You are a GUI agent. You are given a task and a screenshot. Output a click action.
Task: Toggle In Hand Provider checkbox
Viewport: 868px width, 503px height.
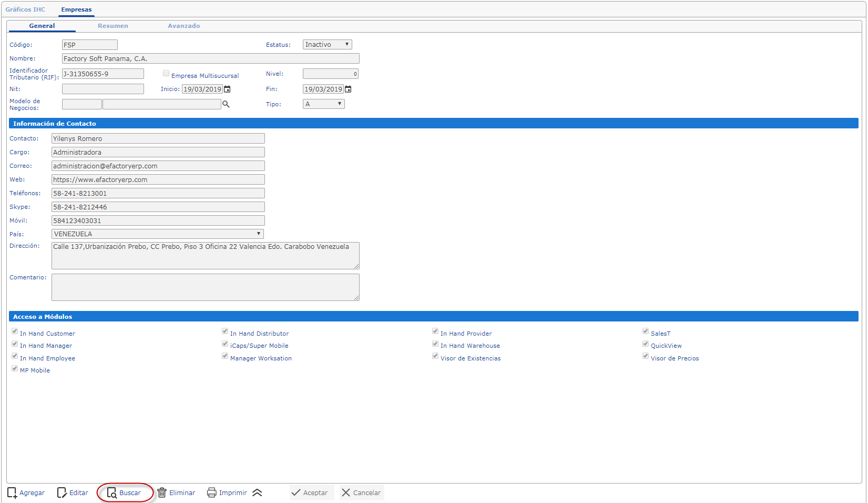[435, 331]
